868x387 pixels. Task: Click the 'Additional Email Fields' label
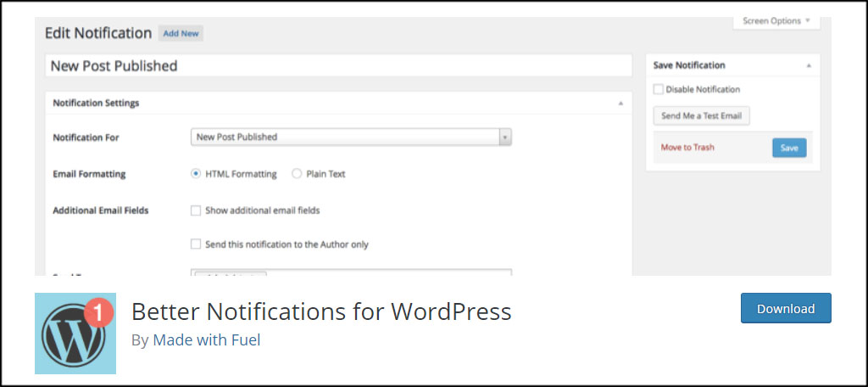pyautogui.click(x=101, y=210)
